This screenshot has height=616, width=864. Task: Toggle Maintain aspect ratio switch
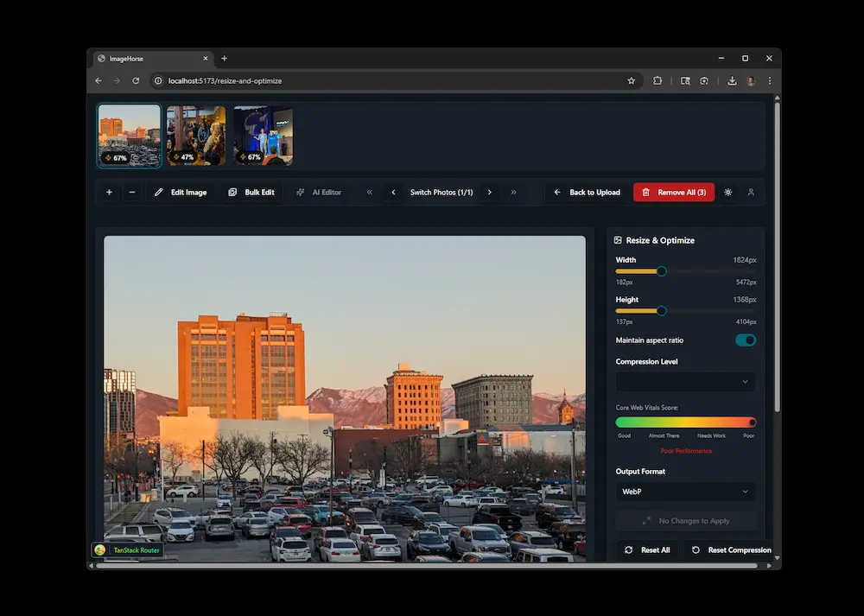pyautogui.click(x=746, y=340)
